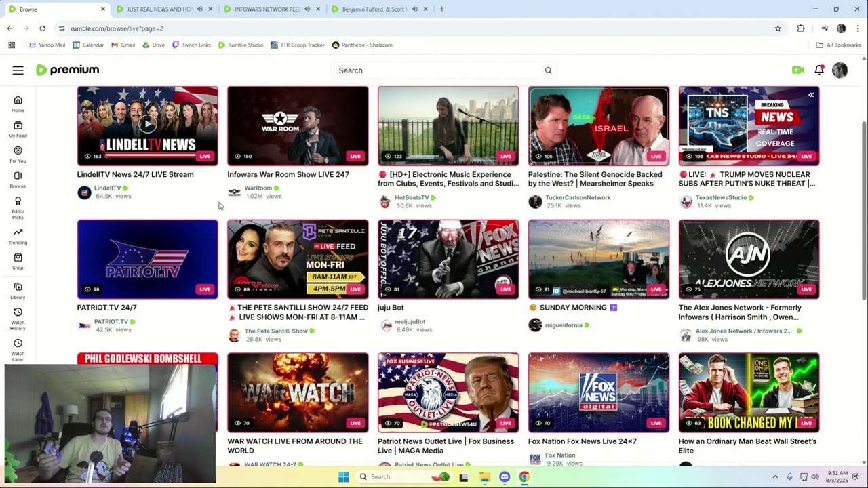868x488 pixels.
Task: Open Editor Picks in the sidebar
Action: click(x=18, y=207)
